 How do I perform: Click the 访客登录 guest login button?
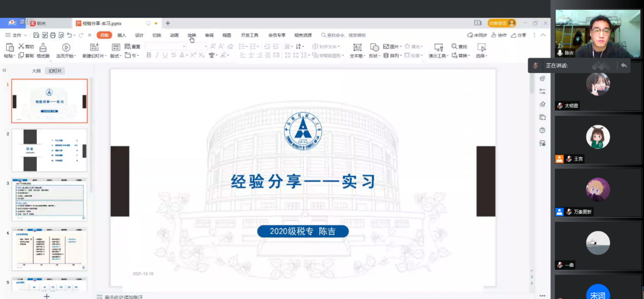coord(502,23)
